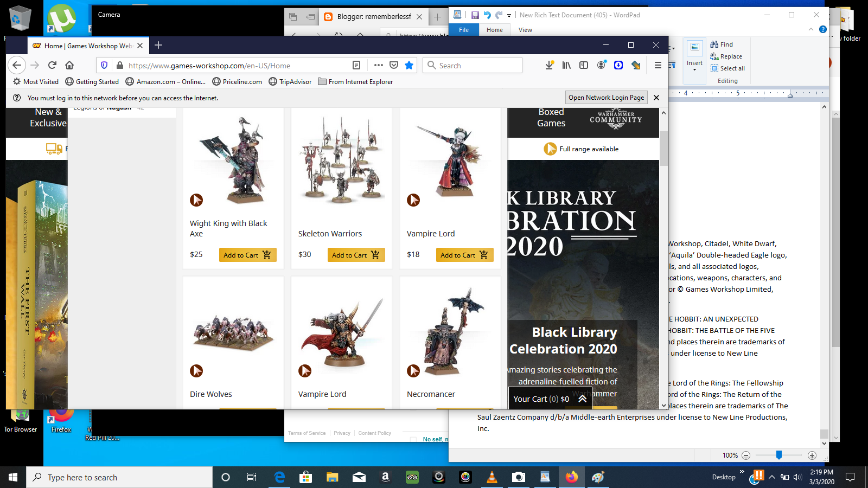This screenshot has width=868, height=488.
Task: Select the Games Workshop browser tab
Action: [87, 46]
